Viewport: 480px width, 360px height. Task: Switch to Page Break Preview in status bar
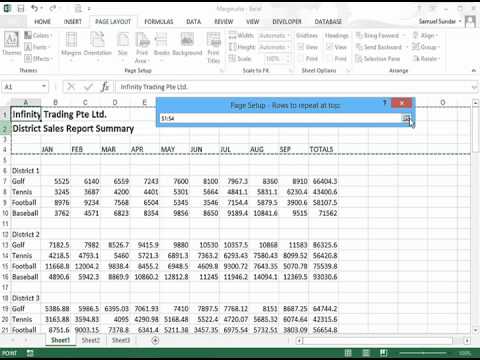pos(384,353)
